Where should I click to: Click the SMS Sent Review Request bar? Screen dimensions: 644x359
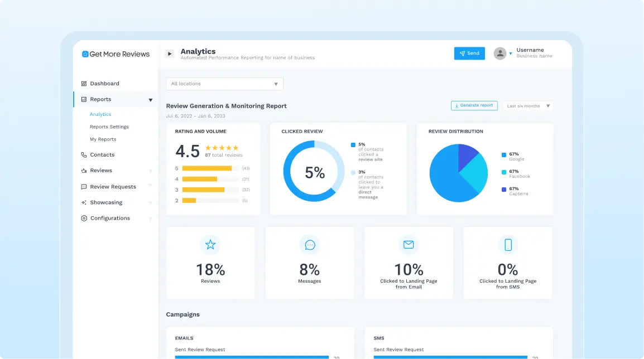450,357
